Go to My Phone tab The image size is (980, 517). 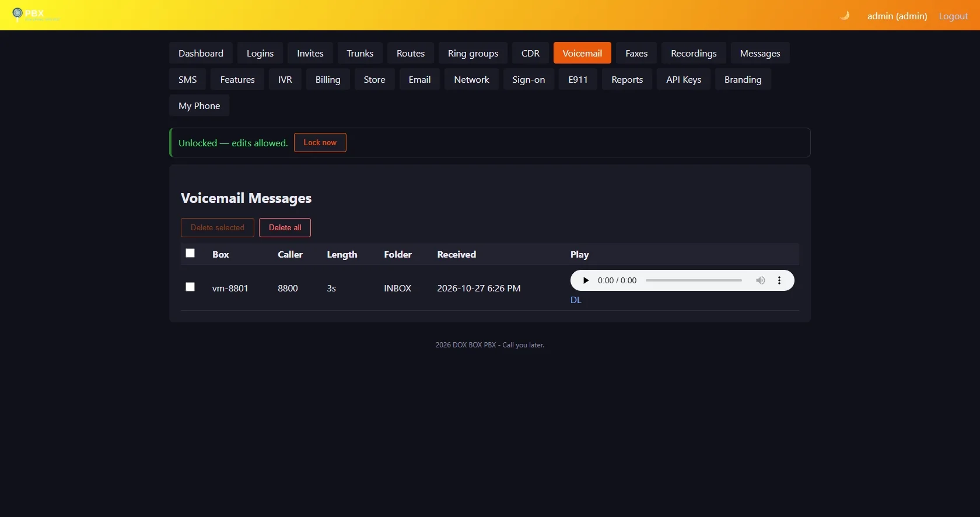point(199,105)
